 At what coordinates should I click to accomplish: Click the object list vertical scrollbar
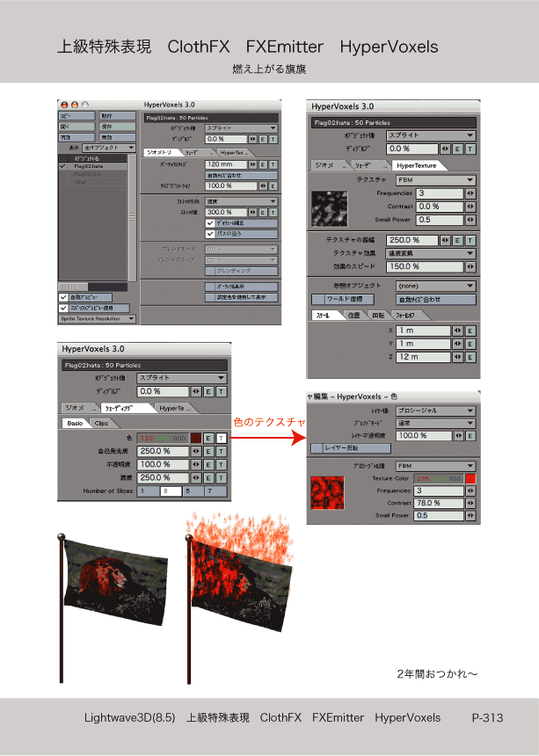pos(132,217)
